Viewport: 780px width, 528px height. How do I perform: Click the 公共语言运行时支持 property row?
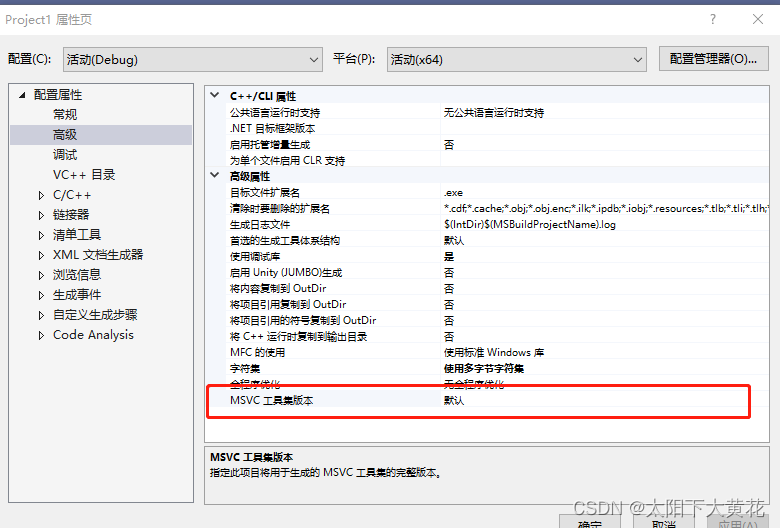[497, 112]
